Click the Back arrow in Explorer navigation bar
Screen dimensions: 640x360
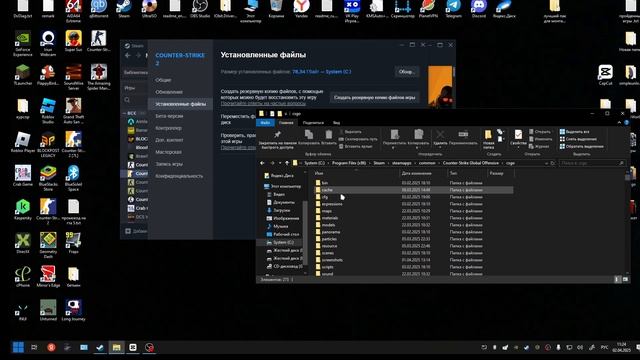262,163
